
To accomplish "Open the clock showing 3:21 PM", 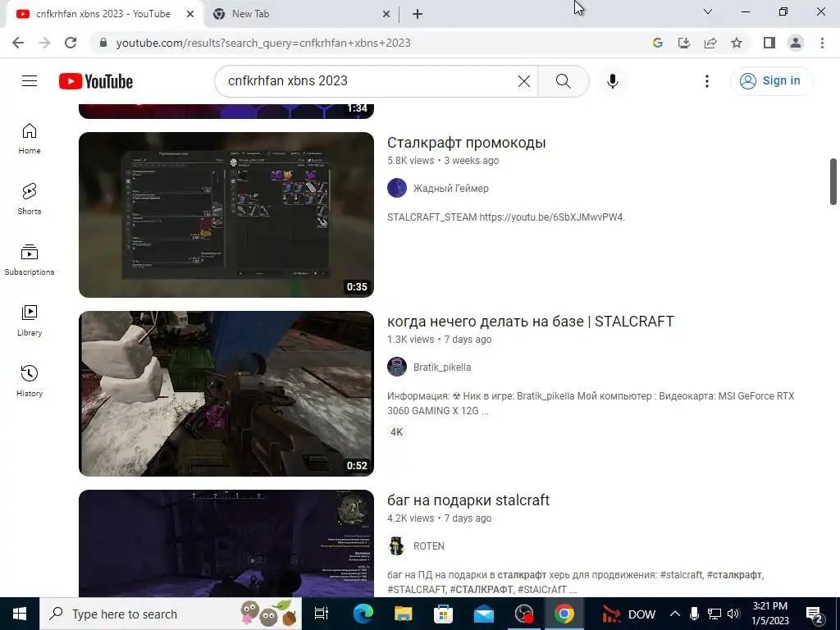I will [x=770, y=614].
